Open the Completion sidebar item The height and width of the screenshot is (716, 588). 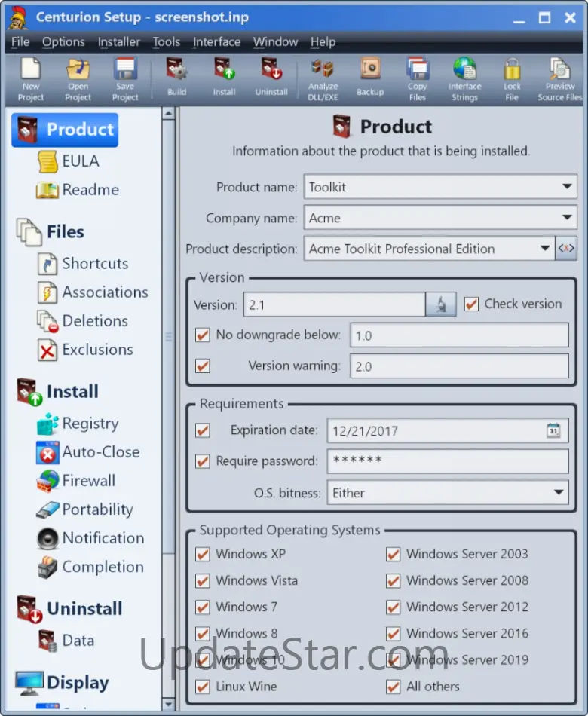pos(91,567)
